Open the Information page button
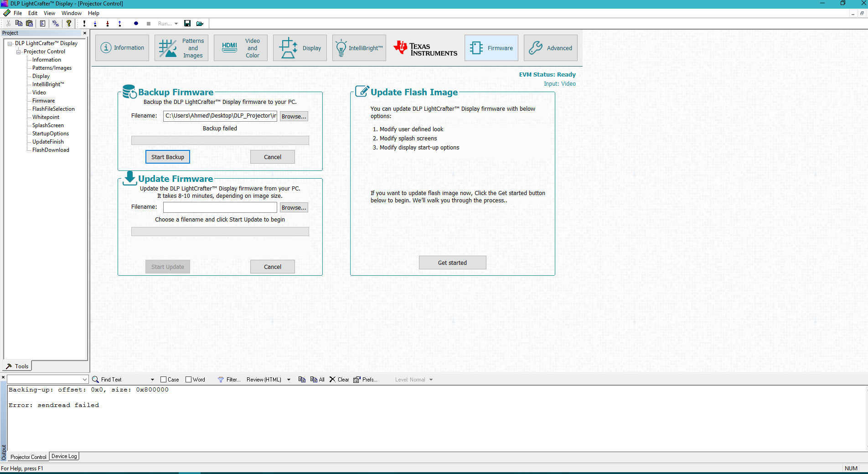Screen dimensions: 868x474 [122, 48]
